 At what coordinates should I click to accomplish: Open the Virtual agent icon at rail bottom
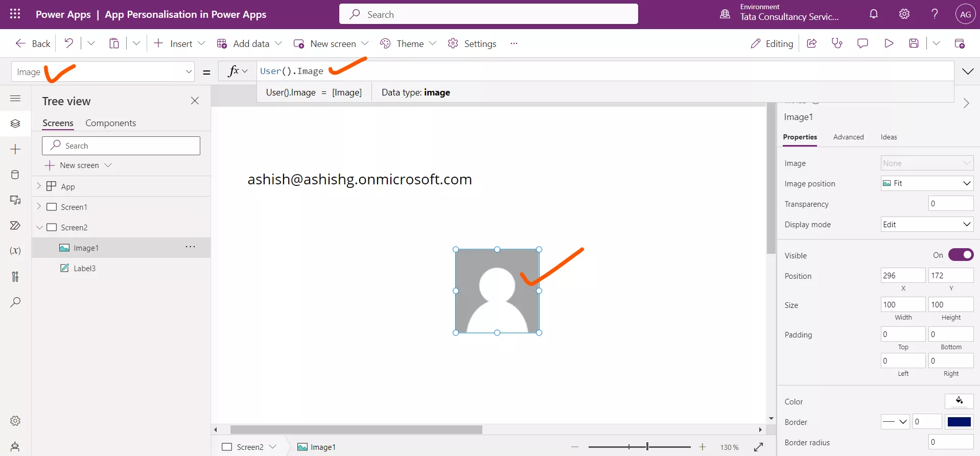pos(15,446)
